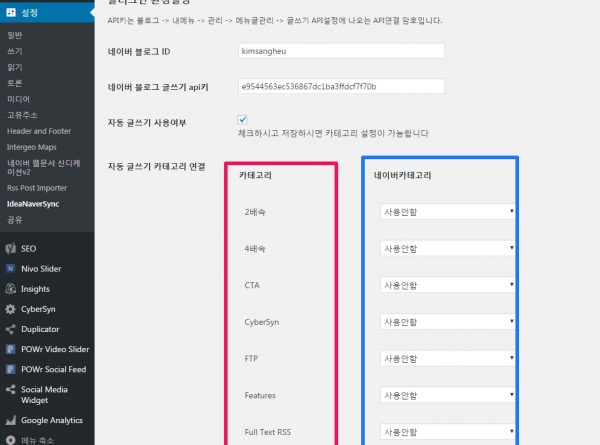Click the 네이버 블로그 글쓰기 api키 field
The width and height of the screenshot is (600, 445).
(341, 86)
